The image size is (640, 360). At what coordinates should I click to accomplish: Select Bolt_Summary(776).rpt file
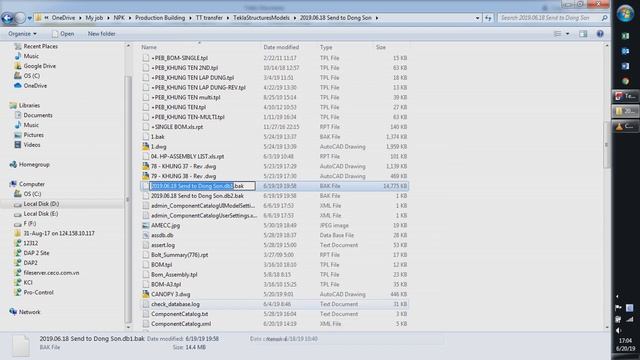pyautogui.click(x=180, y=255)
